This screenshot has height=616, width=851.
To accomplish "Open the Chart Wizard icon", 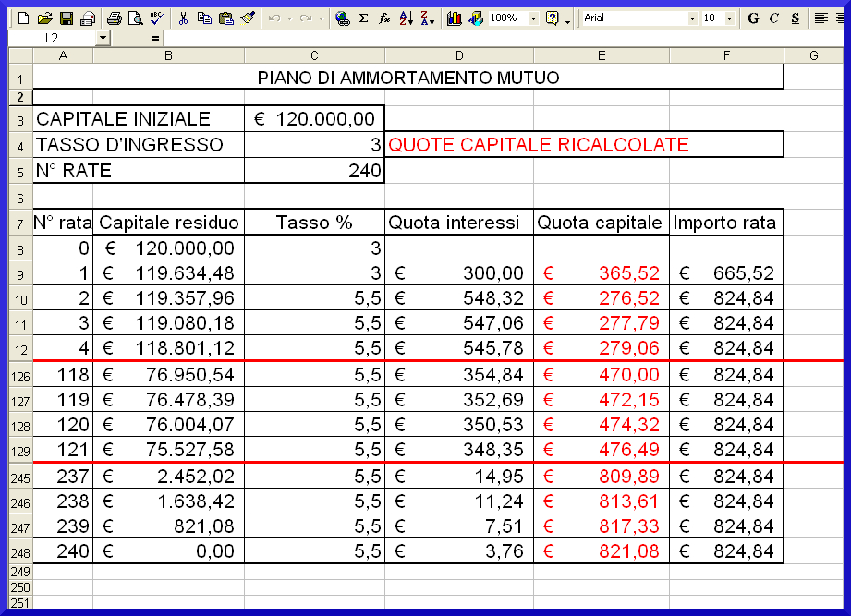I will 454,18.
